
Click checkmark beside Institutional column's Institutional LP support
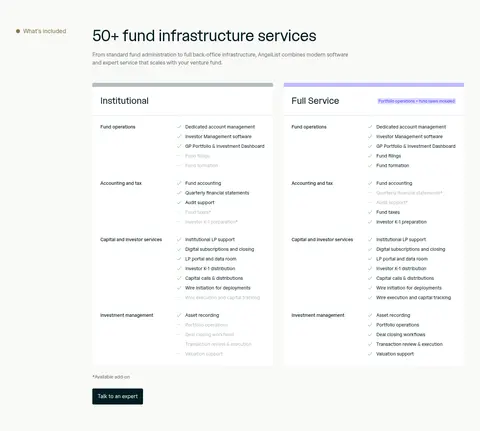[179, 240]
